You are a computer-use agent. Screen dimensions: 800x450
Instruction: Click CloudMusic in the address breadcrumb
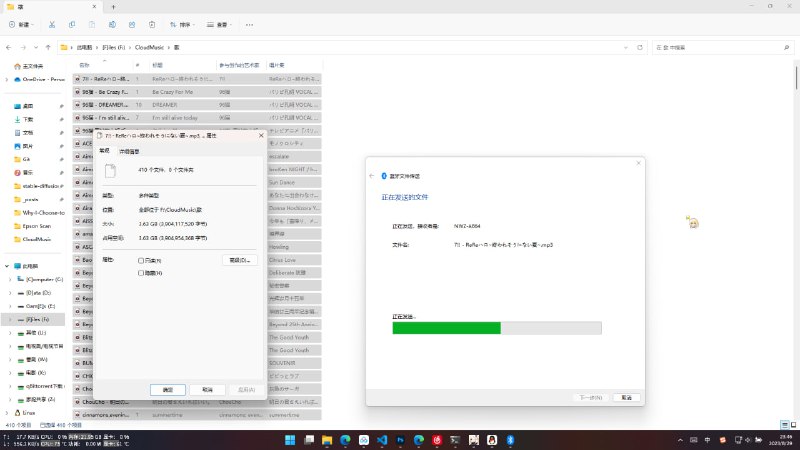tap(149, 47)
